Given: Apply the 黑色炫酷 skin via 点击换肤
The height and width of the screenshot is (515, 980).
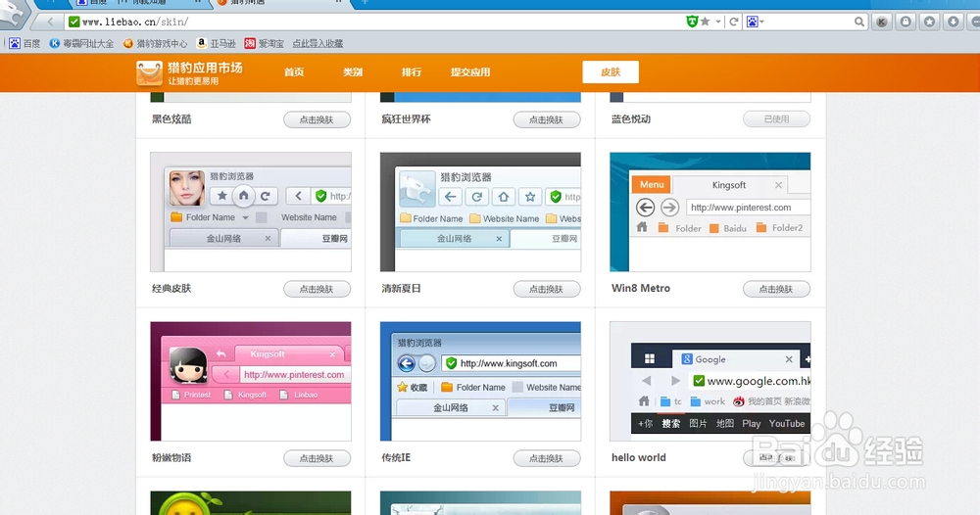Looking at the screenshot, I should click(x=317, y=119).
